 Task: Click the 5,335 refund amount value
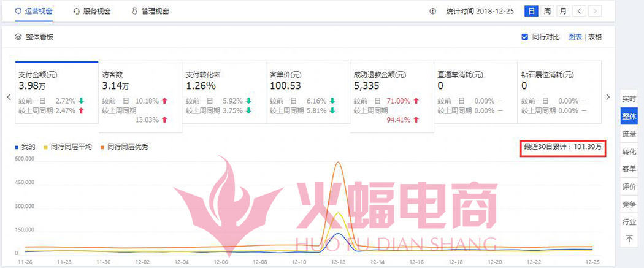(366, 86)
